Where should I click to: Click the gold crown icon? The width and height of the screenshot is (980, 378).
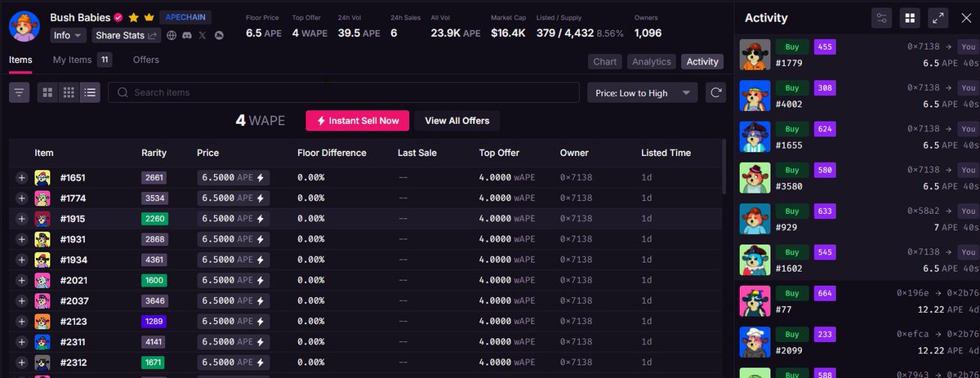[x=149, y=17]
